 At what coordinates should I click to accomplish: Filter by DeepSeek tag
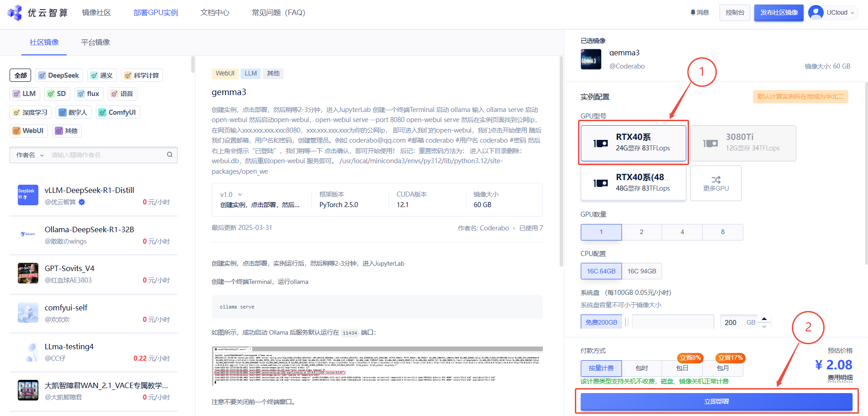[x=59, y=75]
